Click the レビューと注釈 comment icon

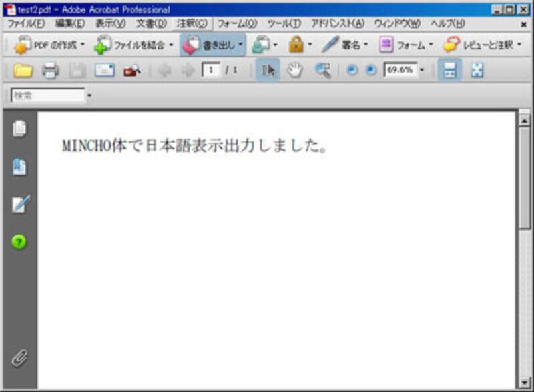(x=451, y=45)
